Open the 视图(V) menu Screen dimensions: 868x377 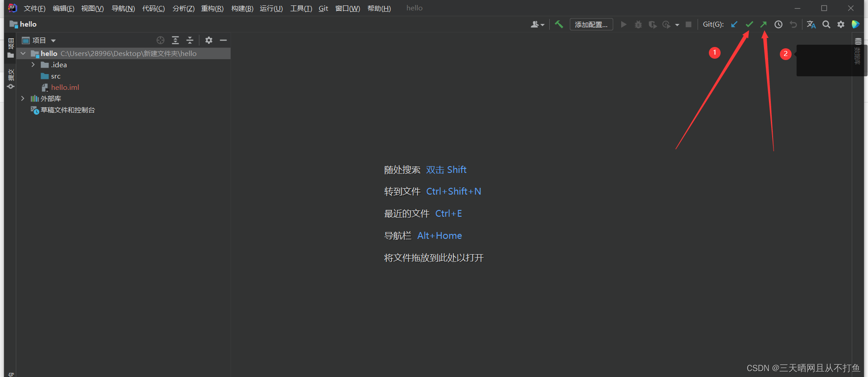92,8
